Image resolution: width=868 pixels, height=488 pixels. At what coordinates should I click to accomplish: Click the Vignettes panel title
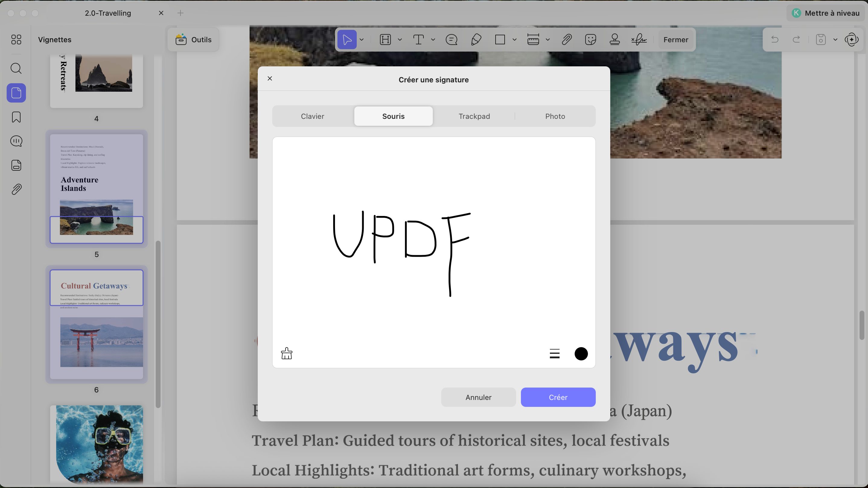55,40
